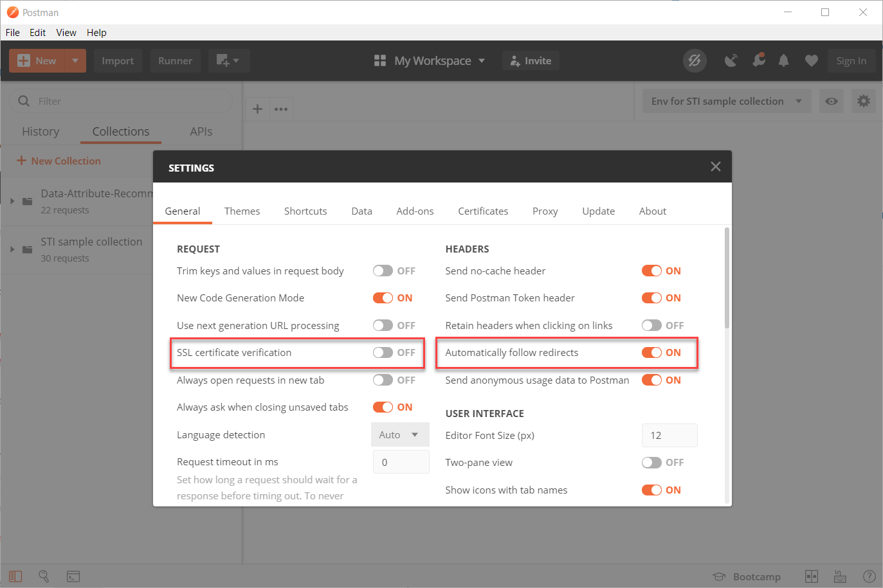Open environment selector dropdown
Image resolution: width=883 pixels, height=588 pixels.
point(727,101)
